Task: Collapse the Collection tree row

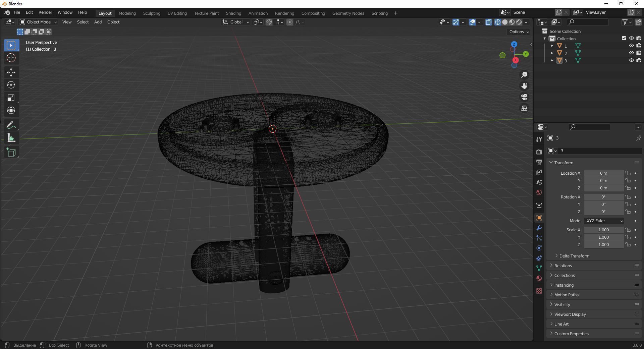Action: [x=545, y=39]
